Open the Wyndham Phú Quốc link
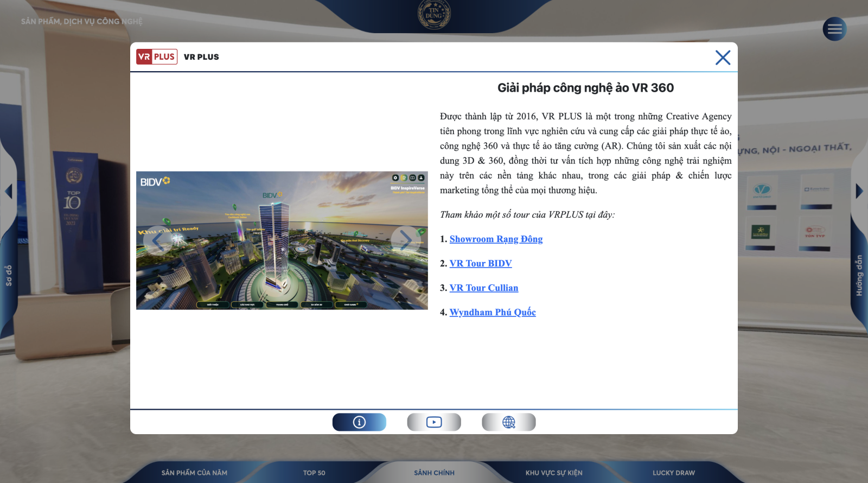Viewport: 868px width, 483px height. [492, 313]
